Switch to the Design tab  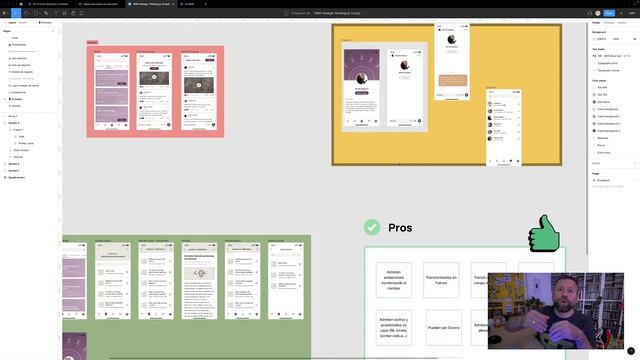pos(596,22)
